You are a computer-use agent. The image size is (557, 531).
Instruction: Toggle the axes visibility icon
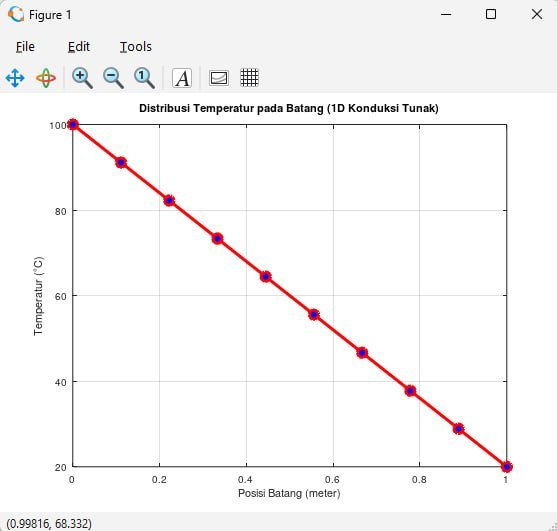coord(219,78)
